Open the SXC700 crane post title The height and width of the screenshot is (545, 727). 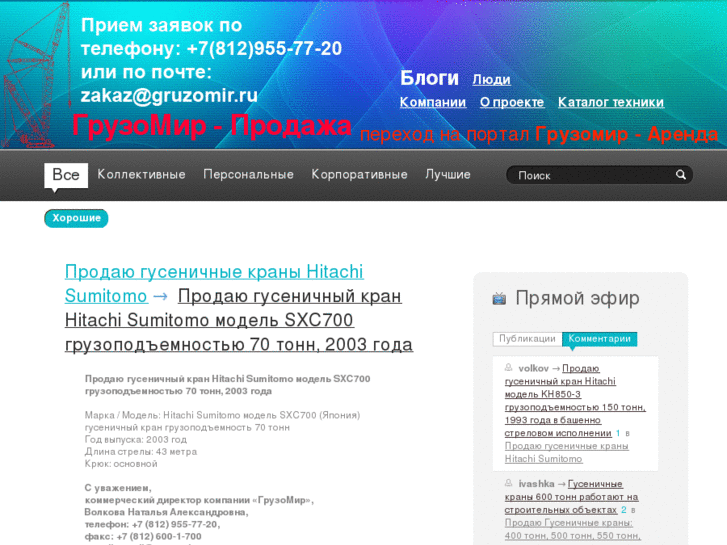tap(239, 320)
